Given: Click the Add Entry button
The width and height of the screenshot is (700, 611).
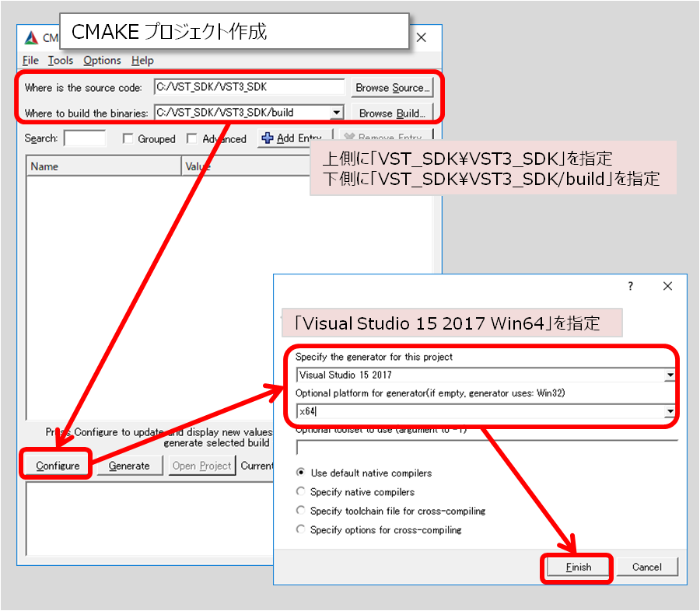Looking at the screenshot, I should click(295, 138).
